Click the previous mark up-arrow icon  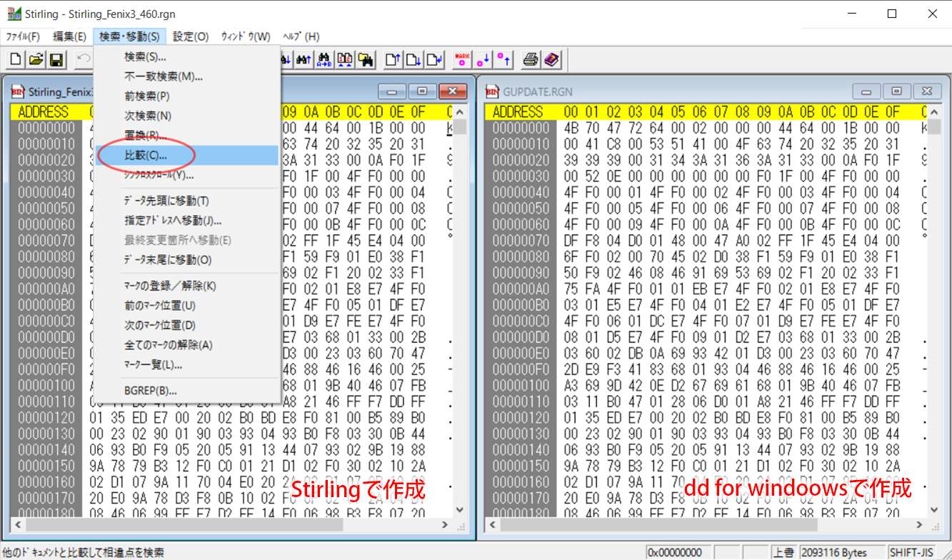[x=503, y=60]
